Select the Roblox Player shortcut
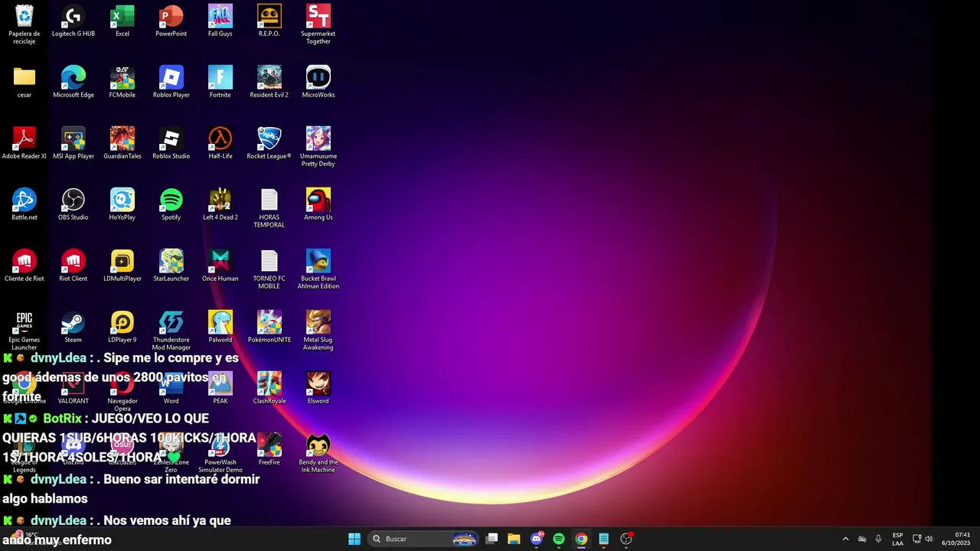Image resolution: width=980 pixels, height=551 pixels. 171,82
